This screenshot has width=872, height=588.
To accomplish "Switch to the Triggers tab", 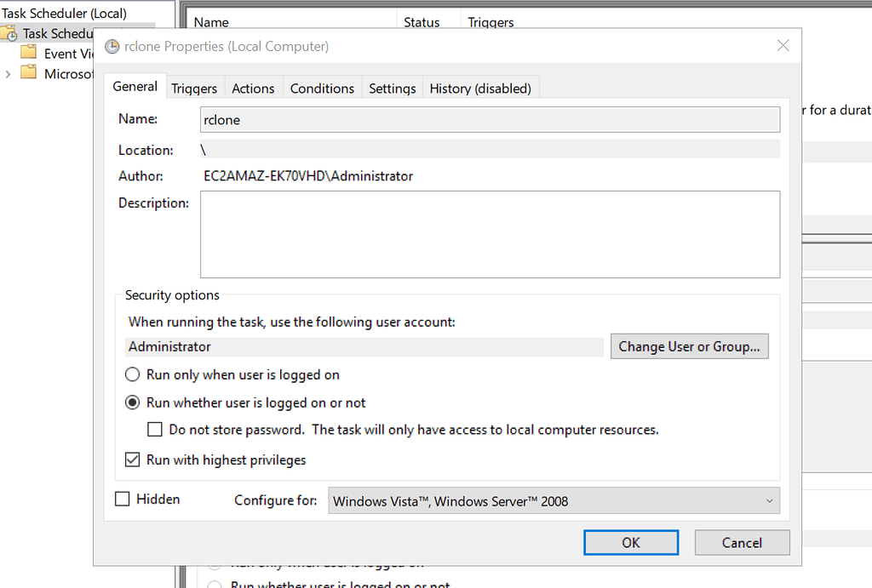I will pos(194,88).
